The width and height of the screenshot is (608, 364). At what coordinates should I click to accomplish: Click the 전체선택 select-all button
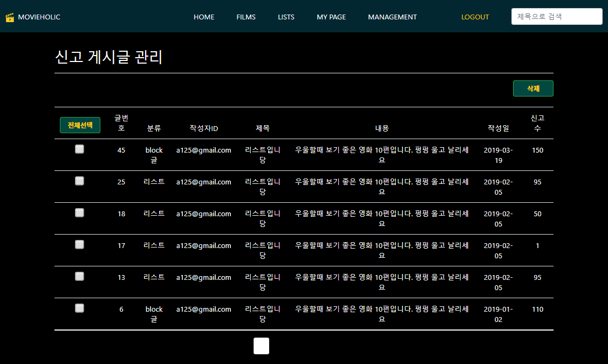click(x=80, y=125)
